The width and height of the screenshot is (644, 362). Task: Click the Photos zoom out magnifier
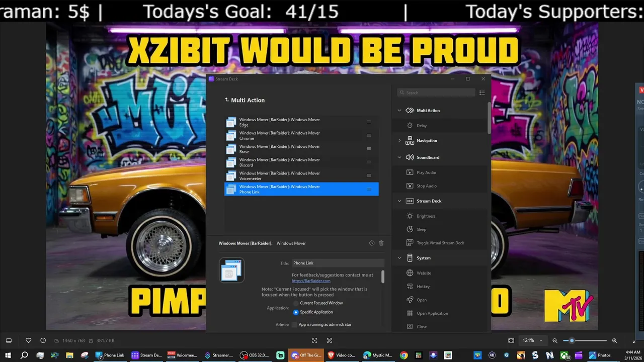click(x=555, y=340)
